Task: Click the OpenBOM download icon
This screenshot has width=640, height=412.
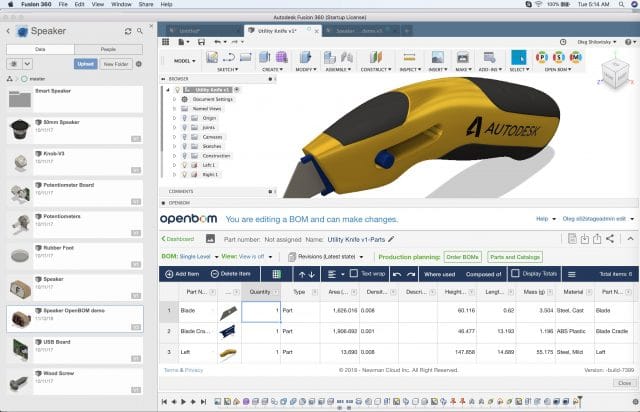Action: (x=584, y=239)
